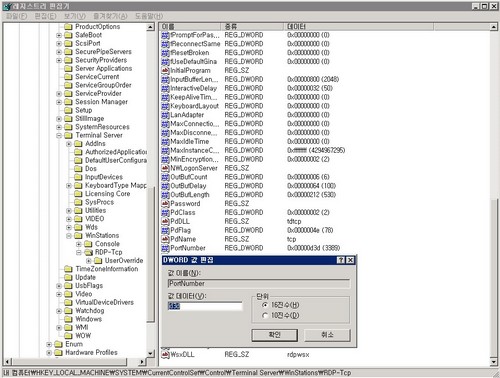Click the Watchdog folder icon
Viewport: 500px width, 378px height.
coord(68,311)
